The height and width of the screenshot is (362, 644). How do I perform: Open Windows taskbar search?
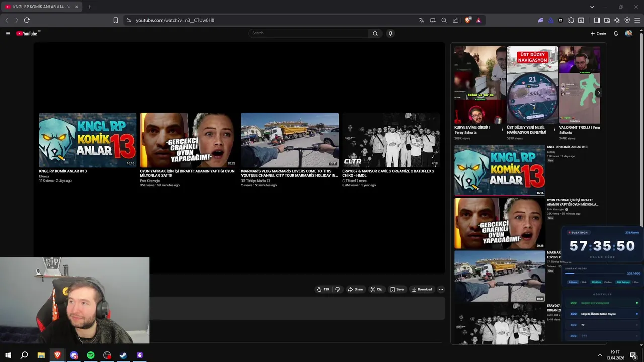point(24,355)
